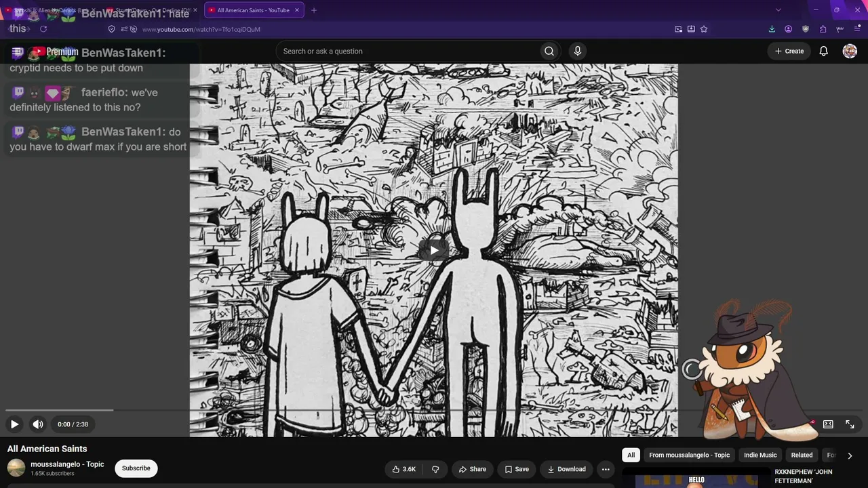Like the video with thumbs up

(404, 469)
